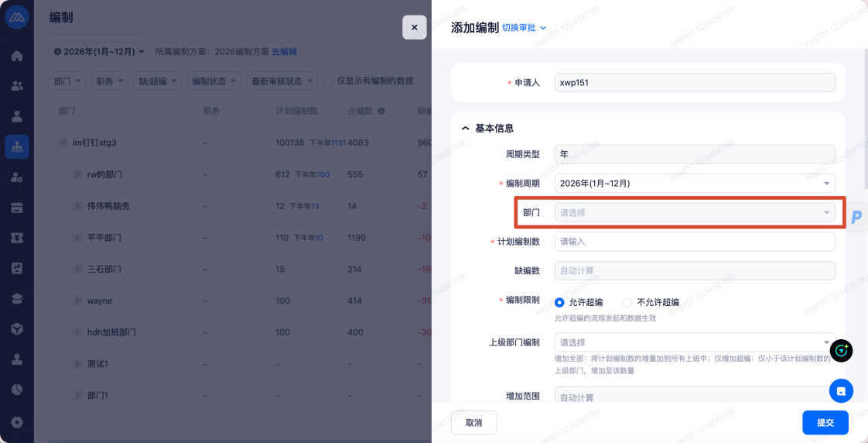The height and width of the screenshot is (443, 868).
Task: Click the floating P icon at right edge
Action: point(857,217)
